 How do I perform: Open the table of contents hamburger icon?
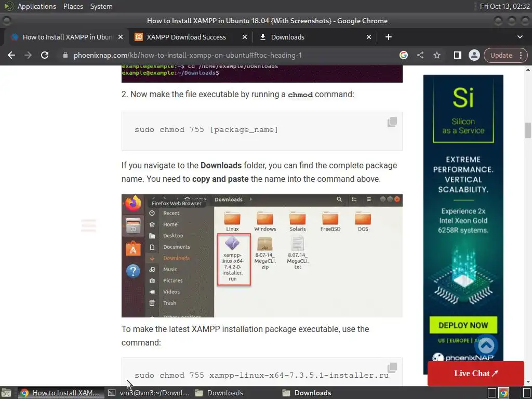click(x=88, y=225)
